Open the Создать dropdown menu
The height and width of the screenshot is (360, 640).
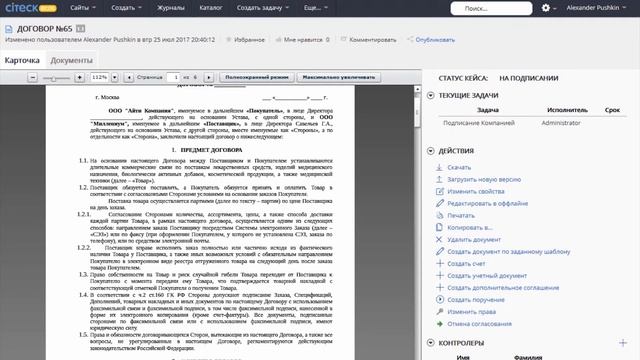pyautogui.click(x=127, y=8)
